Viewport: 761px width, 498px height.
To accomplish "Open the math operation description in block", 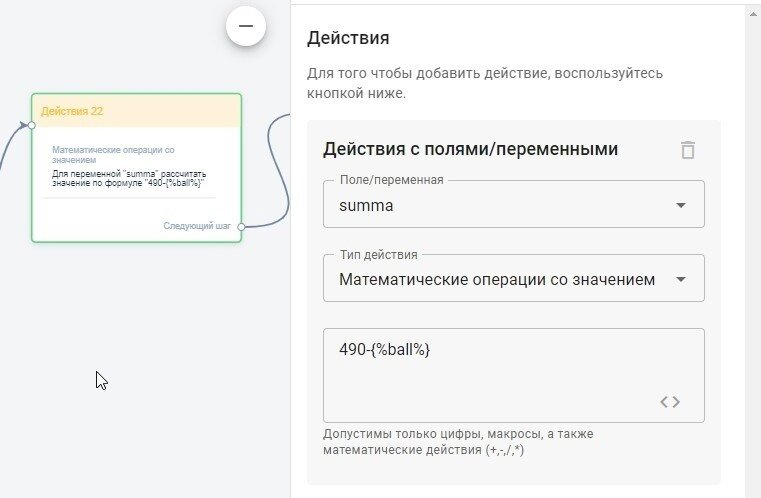I will [113, 155].
